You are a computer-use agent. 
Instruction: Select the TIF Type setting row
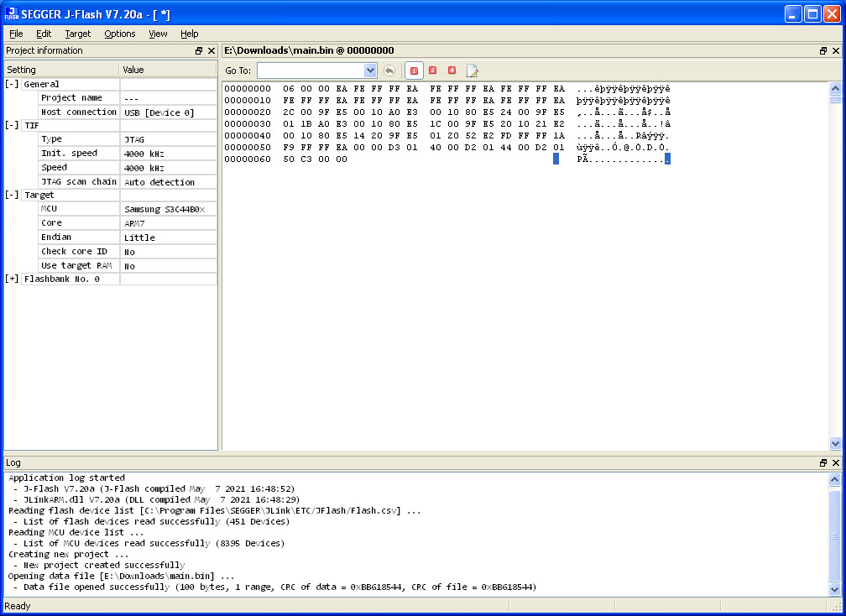[128, 139]
